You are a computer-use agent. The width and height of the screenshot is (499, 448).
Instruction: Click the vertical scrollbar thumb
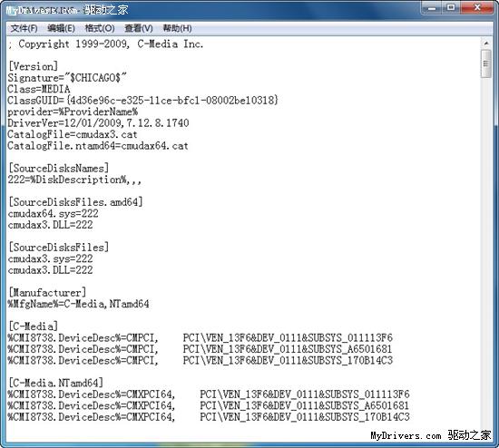(x=486, y=63)
